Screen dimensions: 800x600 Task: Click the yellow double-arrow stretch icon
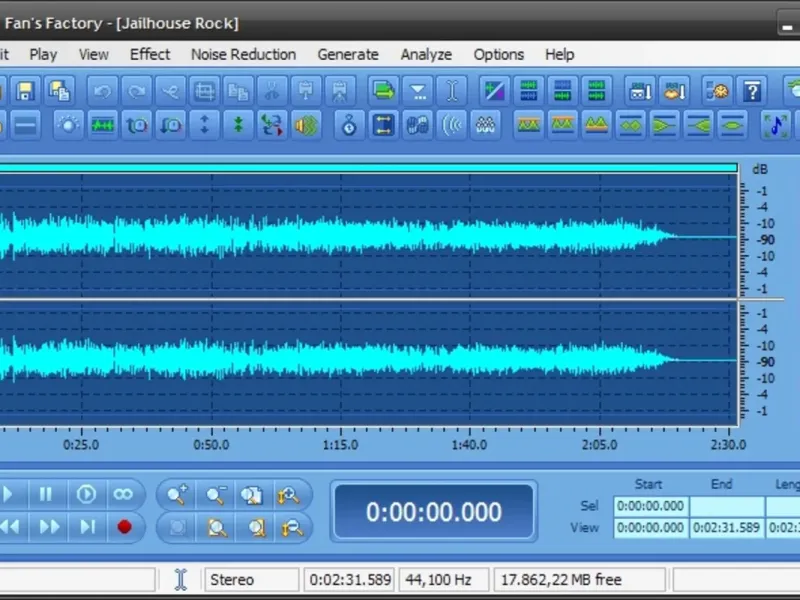(x=384, y=125)
